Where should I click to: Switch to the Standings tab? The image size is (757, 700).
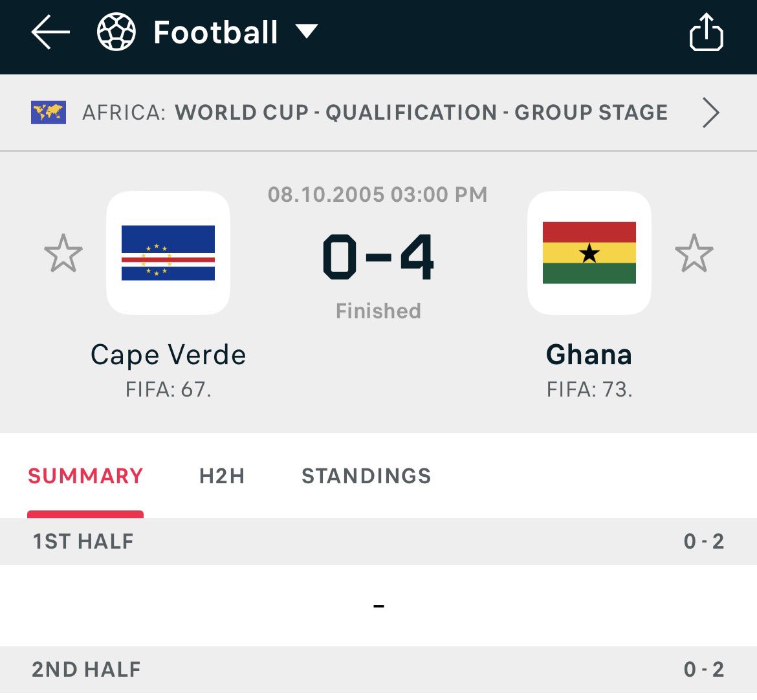pos(366,476)
